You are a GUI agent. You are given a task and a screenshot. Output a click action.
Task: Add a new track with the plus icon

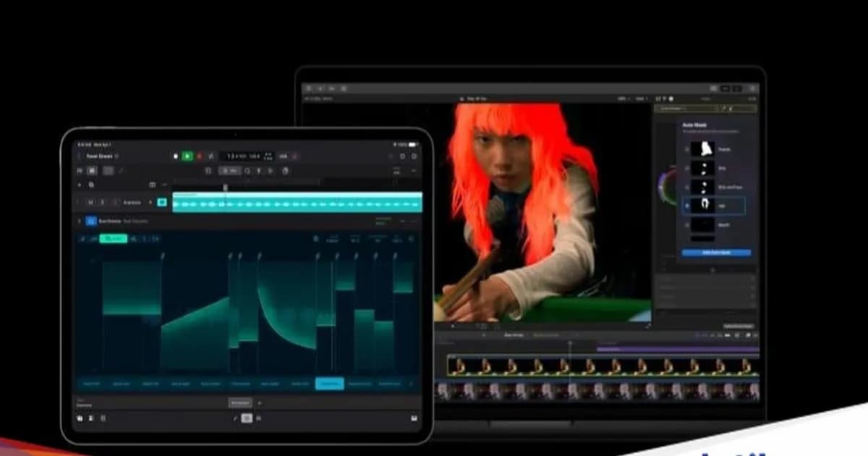click(81, 185)
